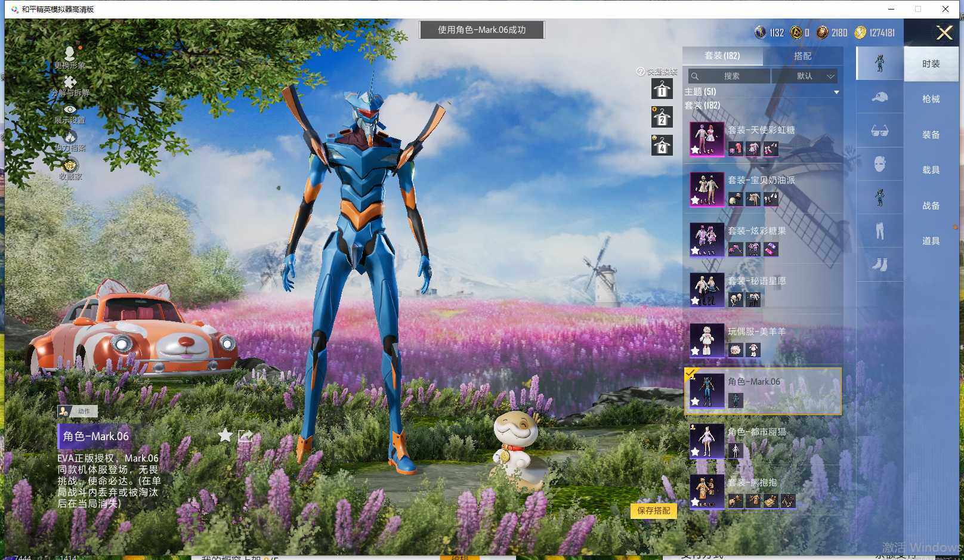Click the 玩偶服-美羊羊 outfit name
This screenshot has width=964, height=560.
pyautogui.click(x=756, y=332)
